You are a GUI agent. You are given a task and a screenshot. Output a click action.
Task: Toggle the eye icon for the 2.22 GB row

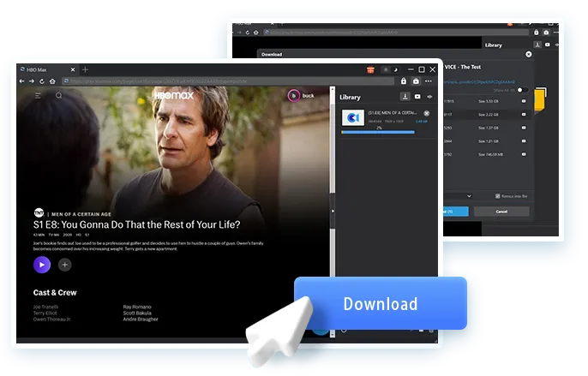coord(524,114)
